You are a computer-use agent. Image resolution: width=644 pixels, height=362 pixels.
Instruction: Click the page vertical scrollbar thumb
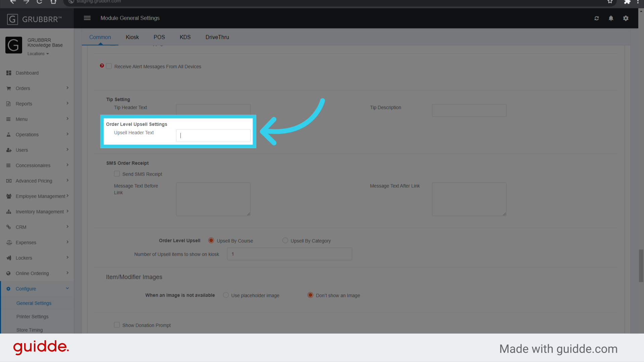641,266
